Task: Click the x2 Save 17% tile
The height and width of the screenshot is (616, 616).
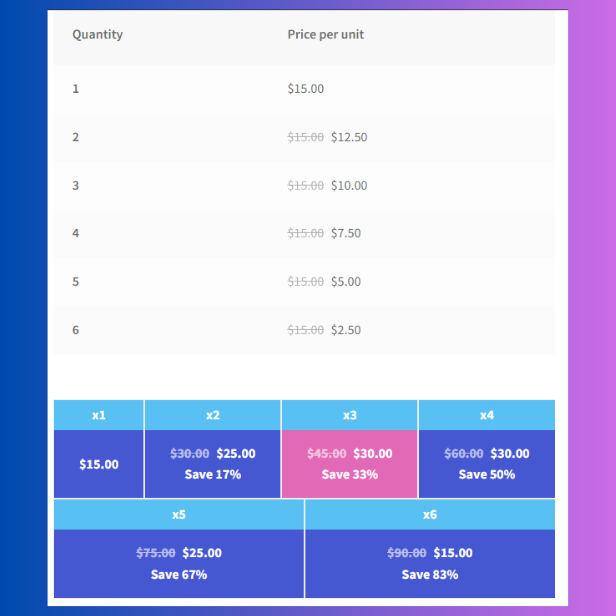Action: click(213, 464)
